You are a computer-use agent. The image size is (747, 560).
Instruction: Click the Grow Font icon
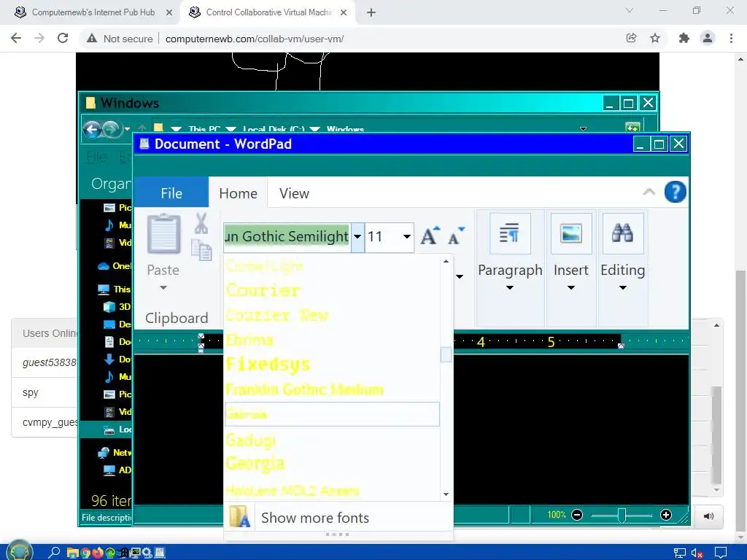tap(430, 236)
